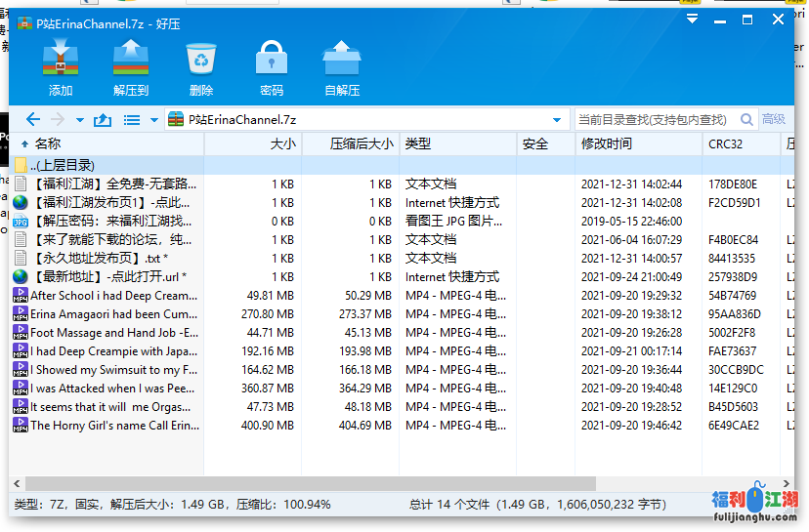Expand the address bar path dropdown
Screen dimensions: 809x532
tap(557, 119)
